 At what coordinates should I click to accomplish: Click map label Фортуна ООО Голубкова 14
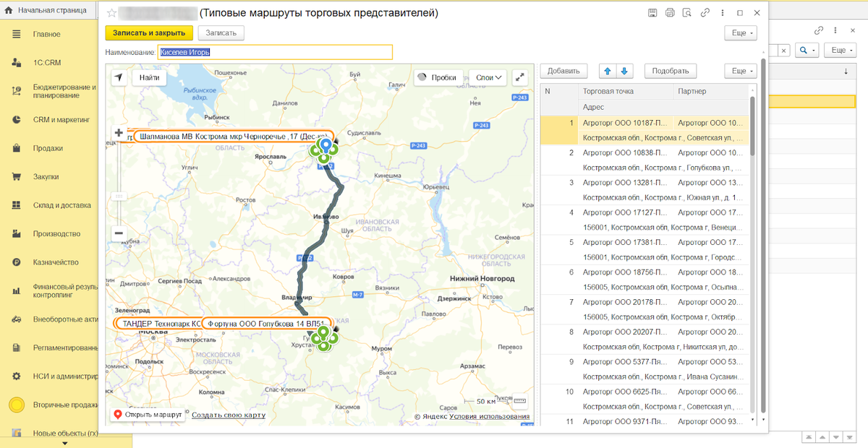coord(265,323)
